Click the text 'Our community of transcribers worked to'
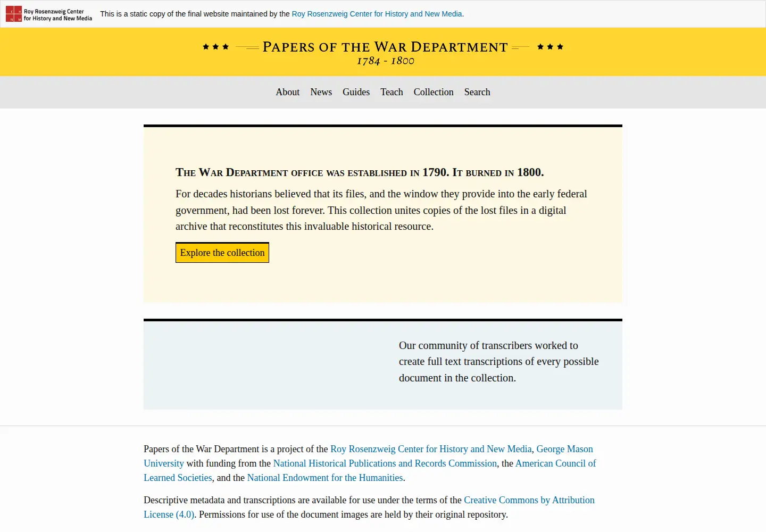 488,345
